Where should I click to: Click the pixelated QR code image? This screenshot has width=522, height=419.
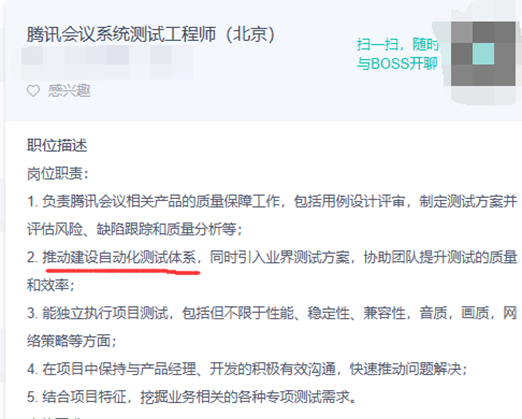pyautogui.click(x=483, y=54)
